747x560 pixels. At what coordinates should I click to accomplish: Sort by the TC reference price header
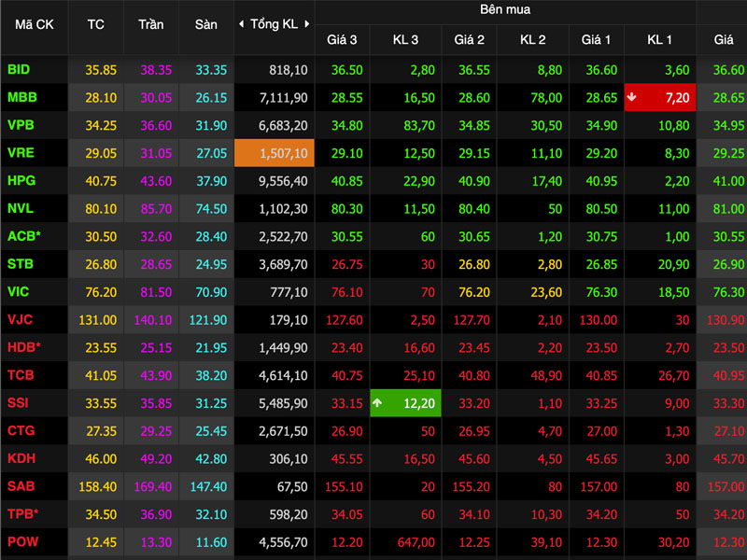[x=96, y=24]
